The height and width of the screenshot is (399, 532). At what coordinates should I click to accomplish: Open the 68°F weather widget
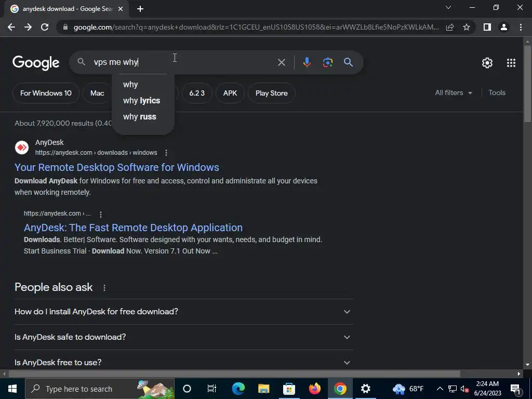click(x=408, y=389)
